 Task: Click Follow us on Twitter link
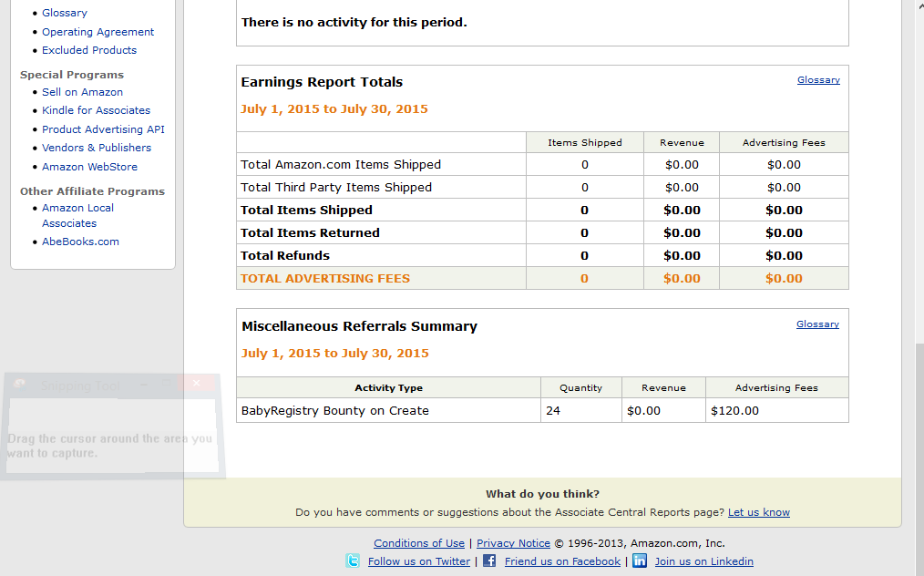419,561
